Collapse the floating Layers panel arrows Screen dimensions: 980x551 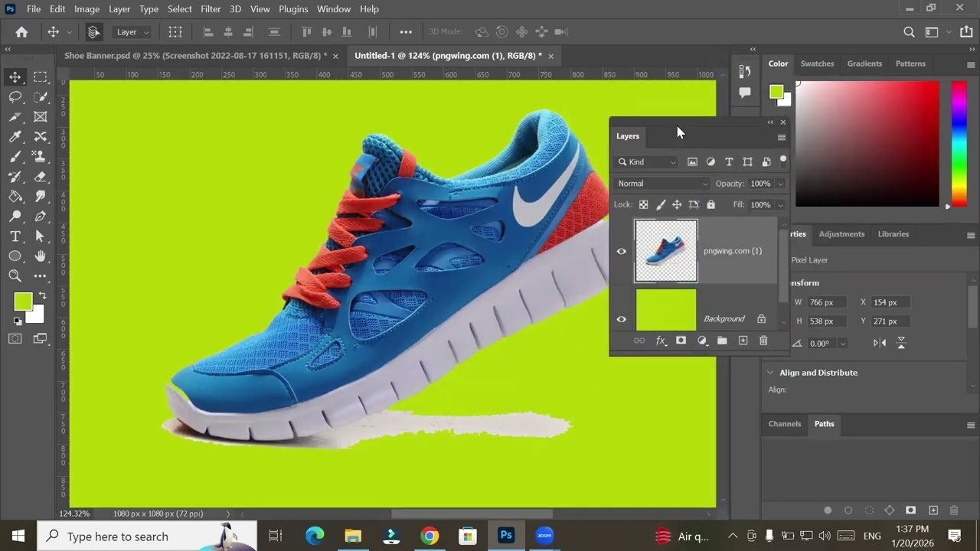(770, 122)
